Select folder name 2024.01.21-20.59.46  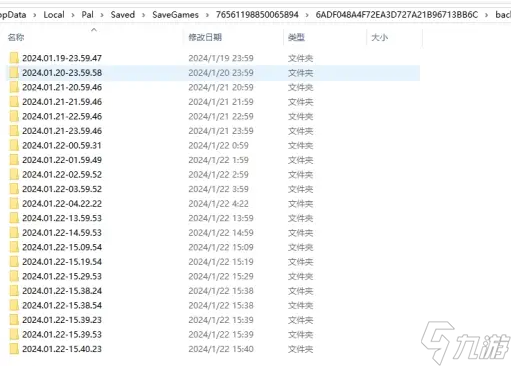(x=62, y=87)
